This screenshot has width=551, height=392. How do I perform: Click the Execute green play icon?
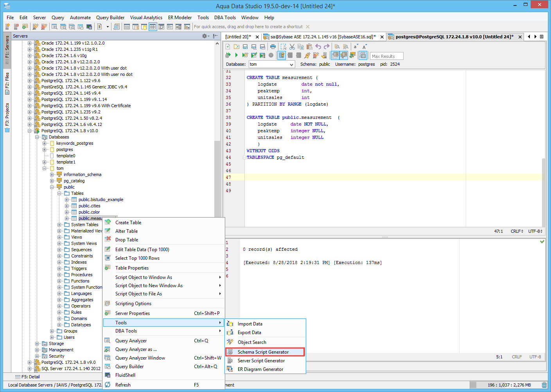(x=236, y=55)
